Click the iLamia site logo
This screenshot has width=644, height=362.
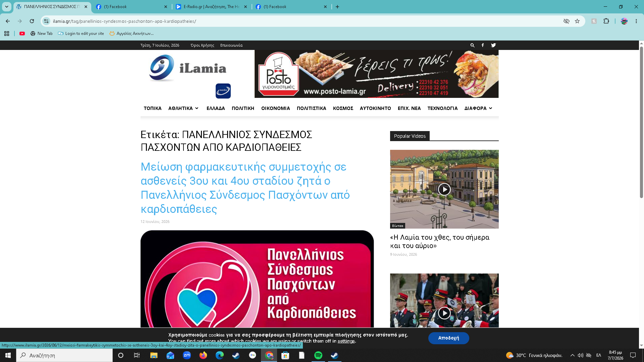click(188, 68)
